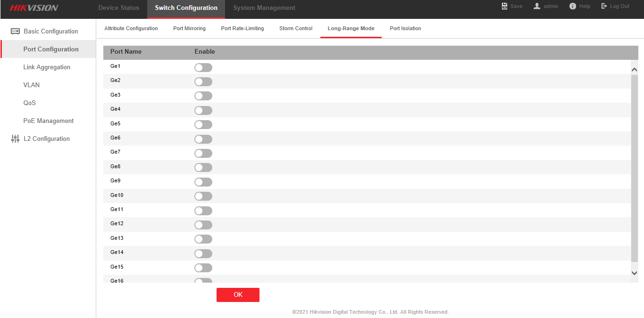
Task: Expand the L2 Configuration section
Action: [x=47, y=139]
